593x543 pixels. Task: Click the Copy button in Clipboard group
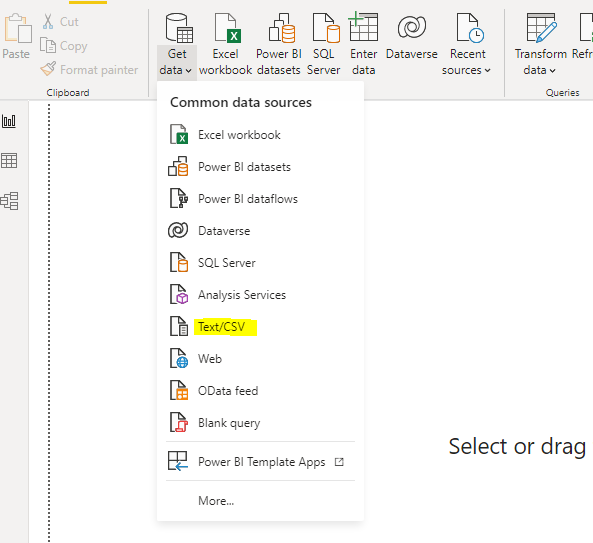click(64, 46)
